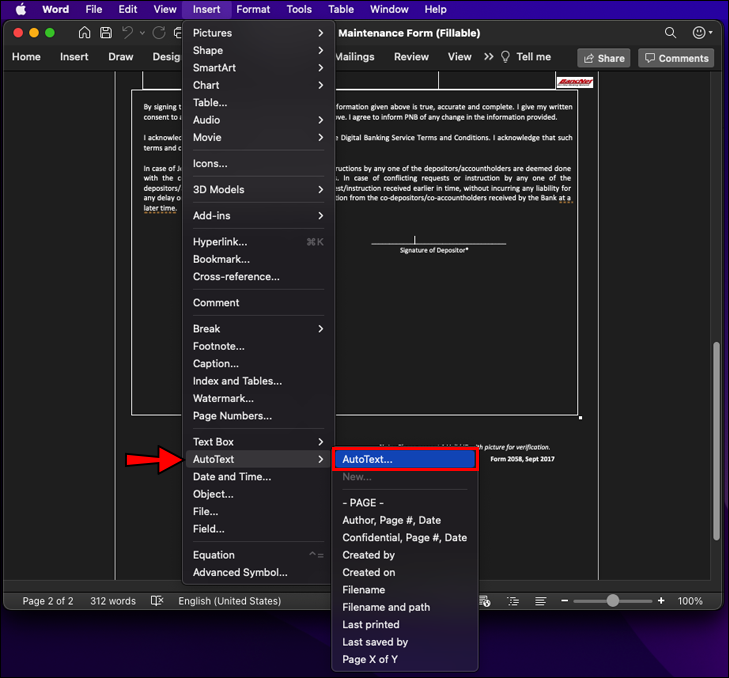Open the smiley feedback icon
Image resolution: width=729 pixels, height=678 pixels.
[698, 33]
